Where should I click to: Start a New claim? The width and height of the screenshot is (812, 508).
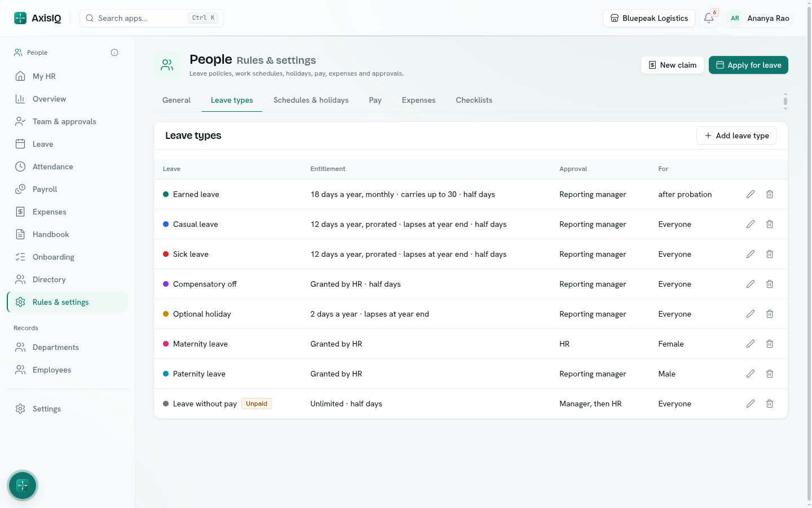pos(672,65)
